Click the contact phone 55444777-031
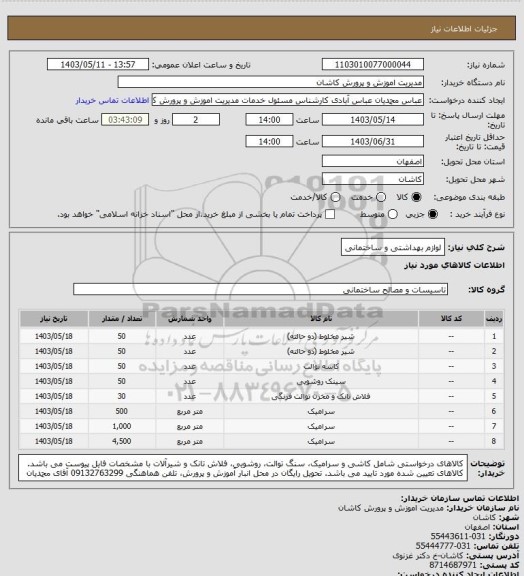Viewport: 524px width, 576px height. click(443, 546)
